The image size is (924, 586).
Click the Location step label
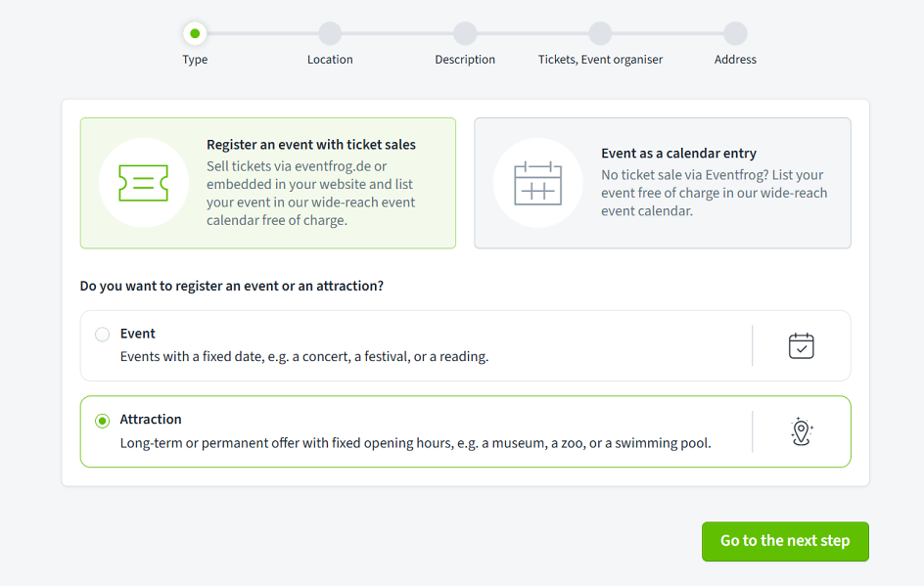tap(330, 60)
